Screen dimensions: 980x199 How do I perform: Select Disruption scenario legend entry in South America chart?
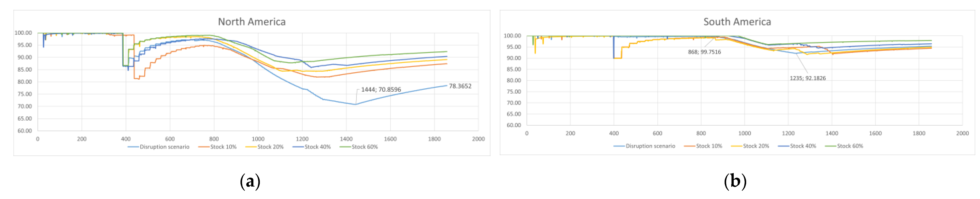tap(644, 146)
